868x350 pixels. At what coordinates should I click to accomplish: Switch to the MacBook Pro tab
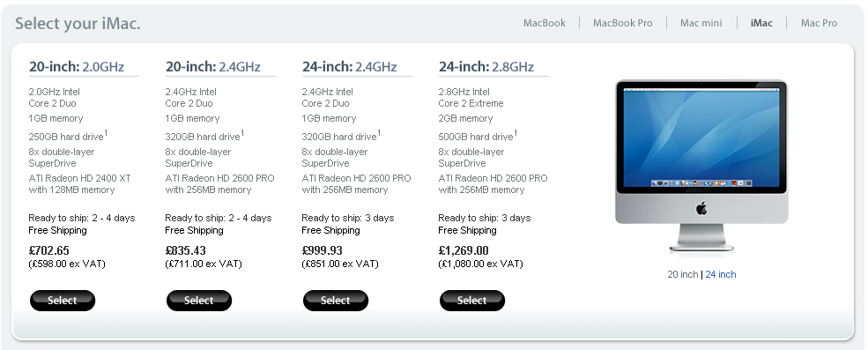coord(622,23)
